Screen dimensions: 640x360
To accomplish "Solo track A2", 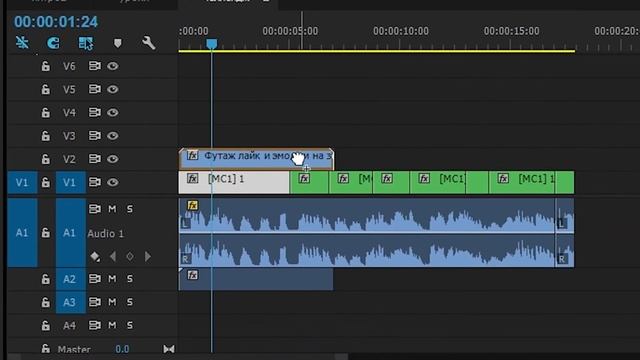I will click(x=129, y=279).
